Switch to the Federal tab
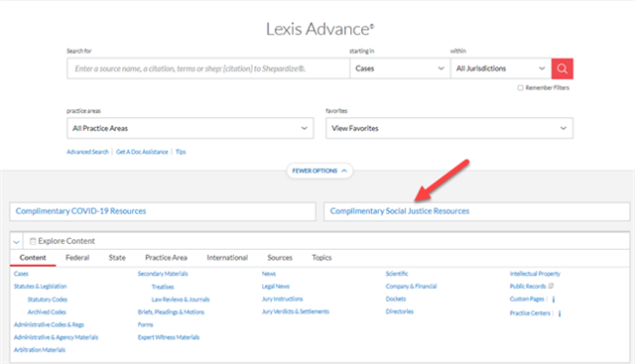 pyautogui.click(x=77, y=258)
